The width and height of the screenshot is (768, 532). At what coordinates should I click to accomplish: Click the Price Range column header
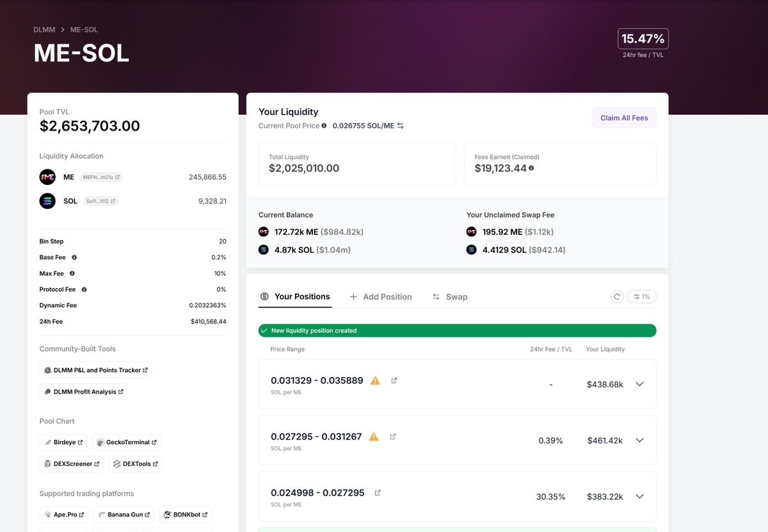(287, 349)
